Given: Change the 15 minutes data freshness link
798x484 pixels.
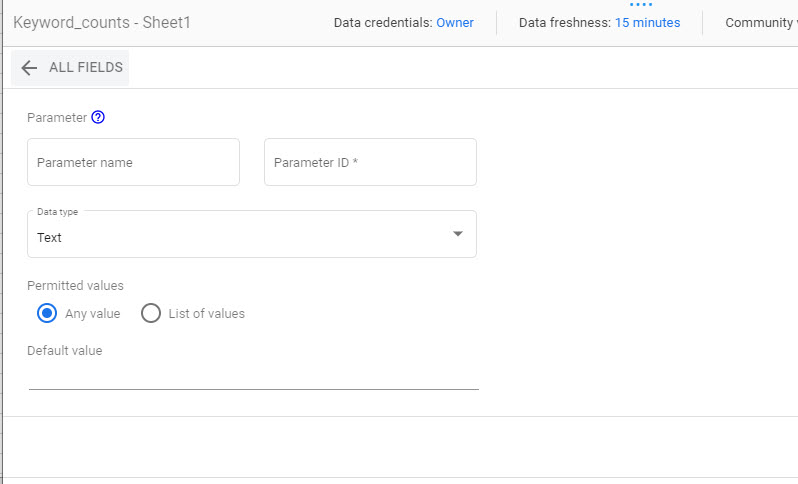Looking at the screenshot, I should (x=647, y=23).
